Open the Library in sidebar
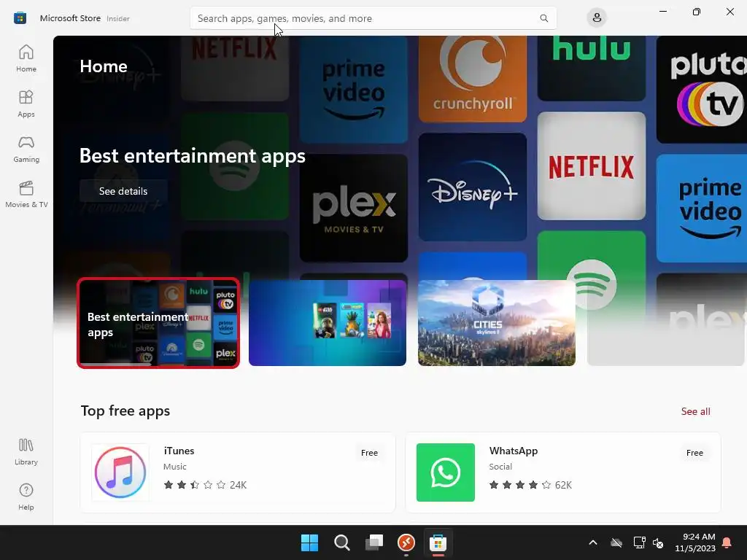This screenshot has height=560, width=747. click(x=26, y=452)
